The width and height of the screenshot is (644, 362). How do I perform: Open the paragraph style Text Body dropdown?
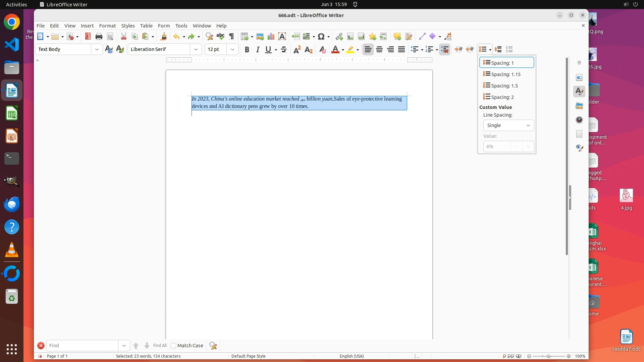coord(97,49)
